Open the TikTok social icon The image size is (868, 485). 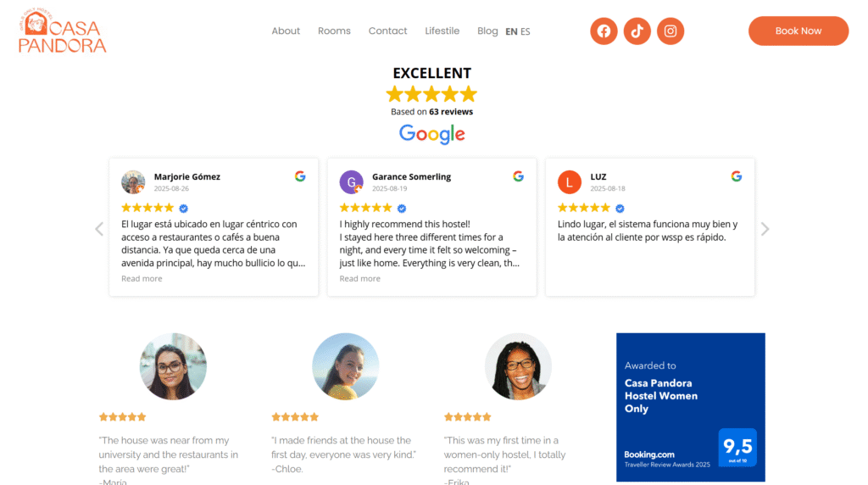click(637, 31)
